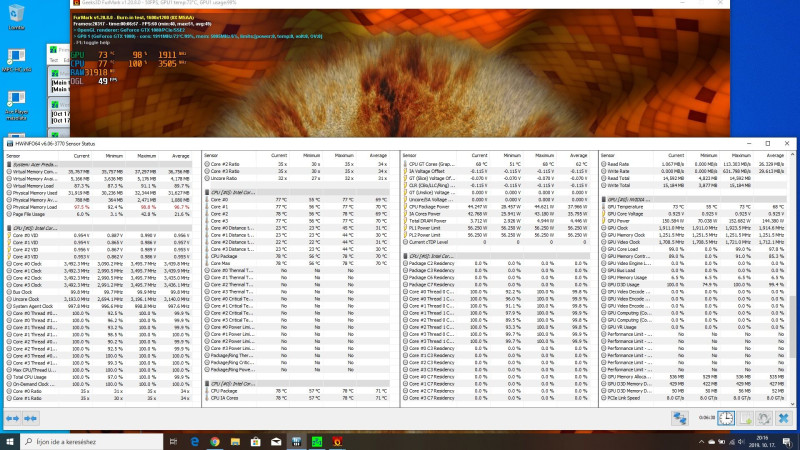Select the CPU IA Cores row

tap(297, 398)
